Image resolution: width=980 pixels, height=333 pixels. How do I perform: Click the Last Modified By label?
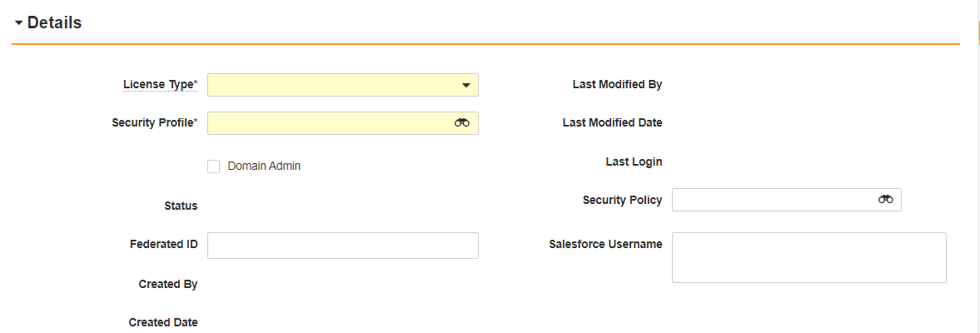point(617,84)
